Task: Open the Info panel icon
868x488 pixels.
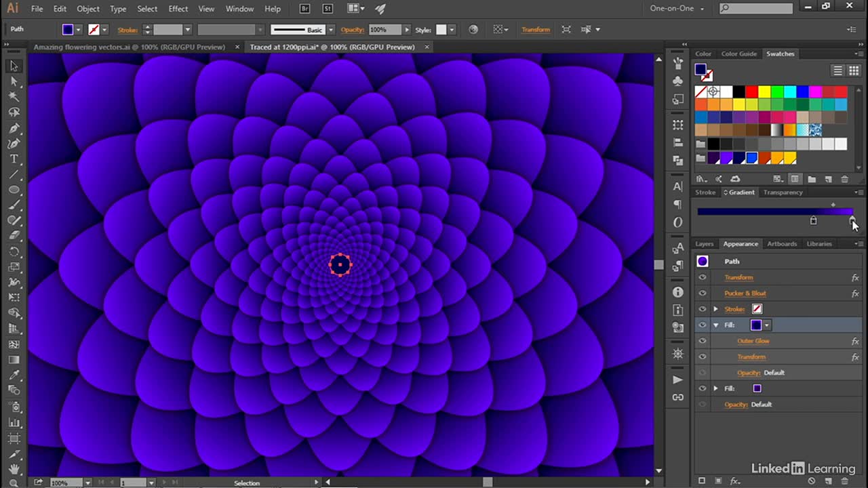Action: (678, 292)
